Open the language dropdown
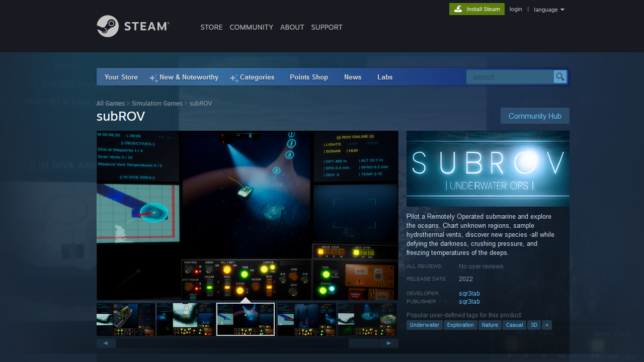Image resolution: width=644 pixels, height=362 pixels. (549, 10)
